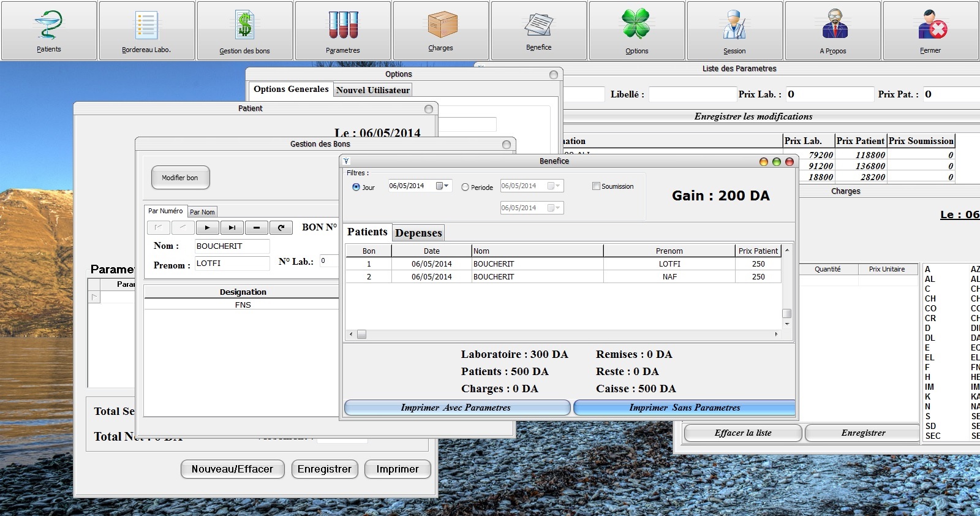This screenshot has height=516, width=980.
Task: Click Enregistrer in the Patient window
Action: click(325, 469)
